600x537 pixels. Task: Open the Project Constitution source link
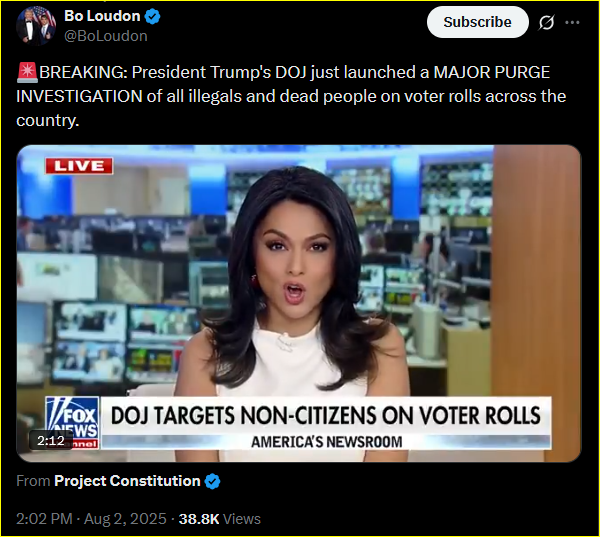127,481
